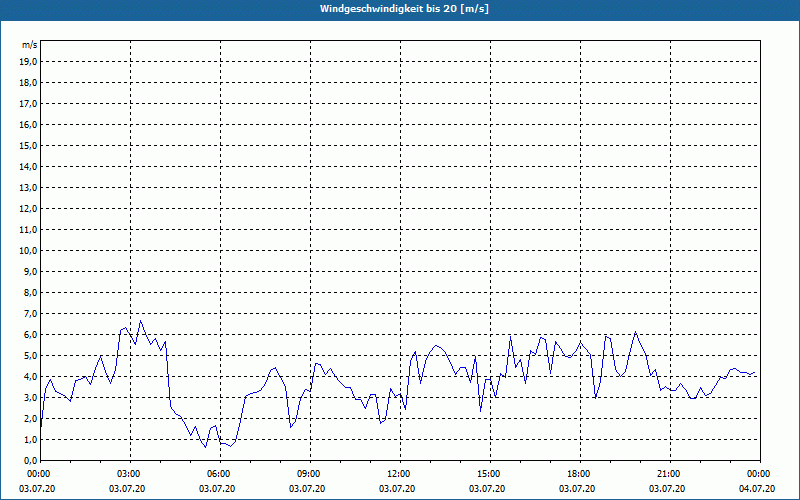This screenshot has width=800, height=500.
Task: Click the 0,0 y-axis label
Action: [30, 461]
